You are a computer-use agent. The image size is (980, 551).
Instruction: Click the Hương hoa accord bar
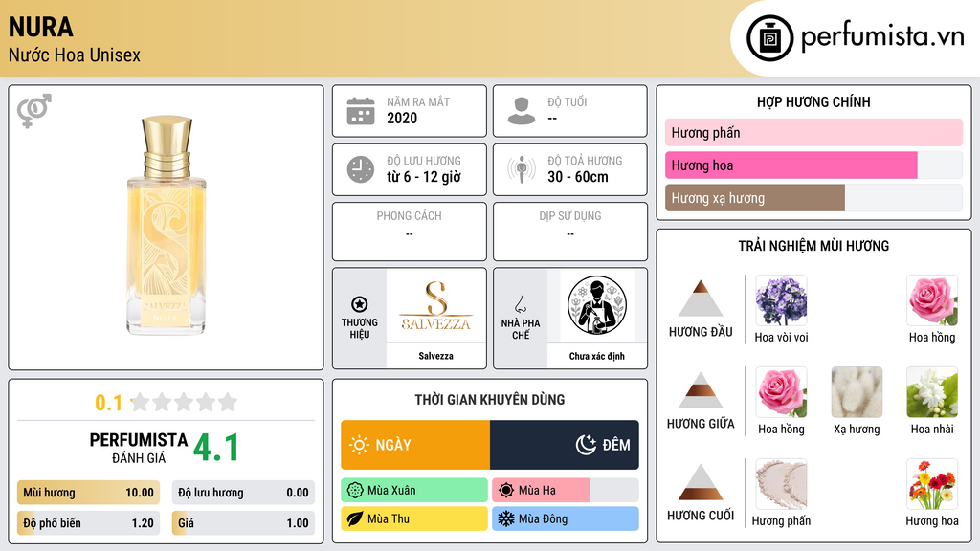pos(813,165)
